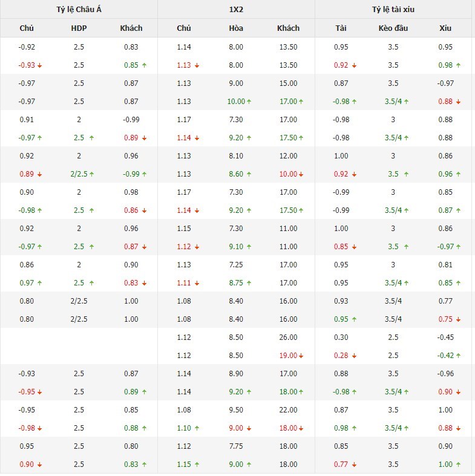Screen dimensions: 475x476
Task: Select the 26.00 away odds cell
Action: (289, 337)
